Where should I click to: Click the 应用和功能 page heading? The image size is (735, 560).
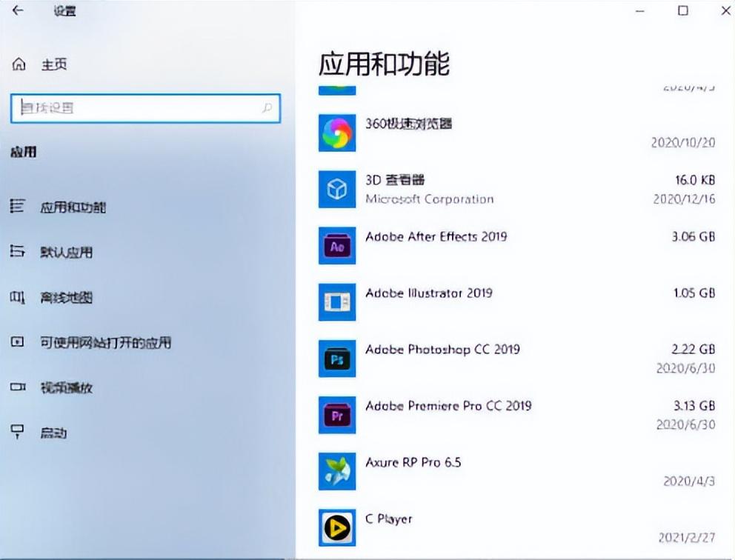(x=384, y=64)
